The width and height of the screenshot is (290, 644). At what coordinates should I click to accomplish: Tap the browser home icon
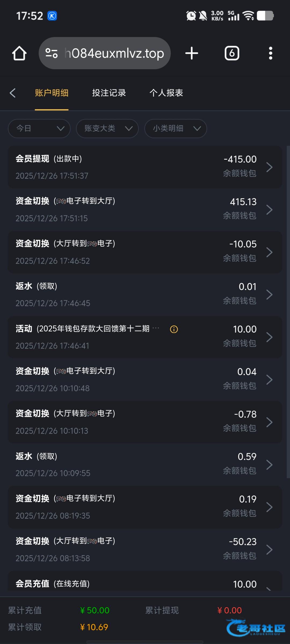(x=19, y=53)
